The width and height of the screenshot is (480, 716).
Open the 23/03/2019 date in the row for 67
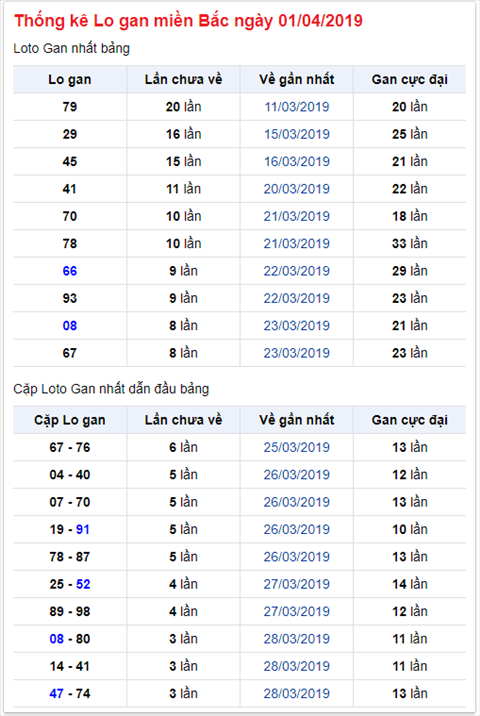(297, 353)
